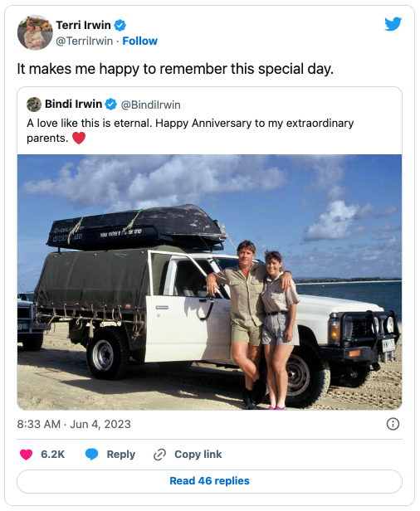Click Bindi Irwin's verified checkmark badge
The width and height of the screenshot is (420, 511).
point(111,105)
